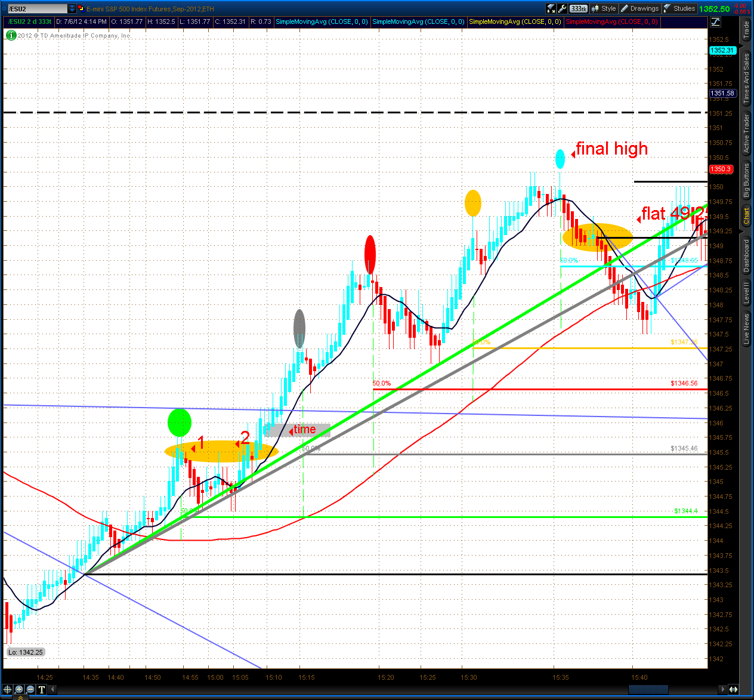The width and height of the screenshot is (754, 700).
Task: Click the zoom in magnifier icon
Action: [19, 690]
